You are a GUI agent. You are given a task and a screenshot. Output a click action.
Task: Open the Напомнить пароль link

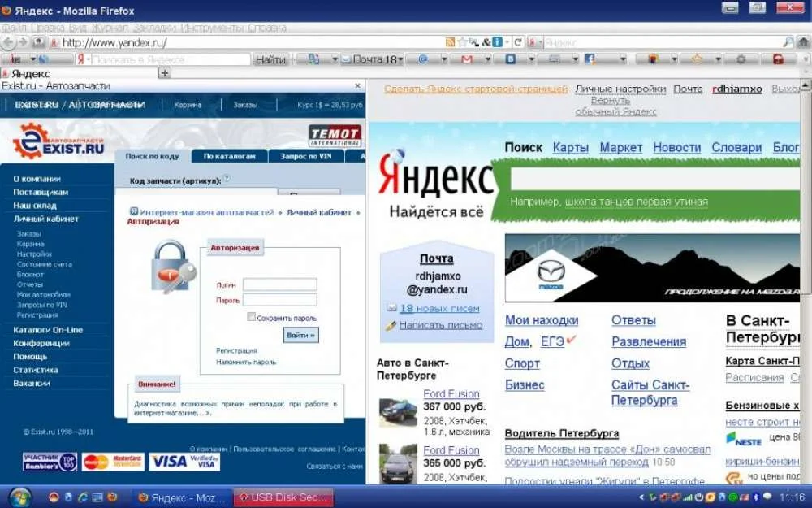tap(246, 362)
